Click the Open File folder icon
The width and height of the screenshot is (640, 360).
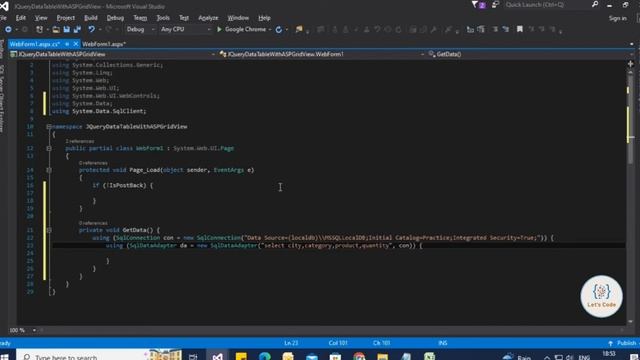click(x=56, y=29)
